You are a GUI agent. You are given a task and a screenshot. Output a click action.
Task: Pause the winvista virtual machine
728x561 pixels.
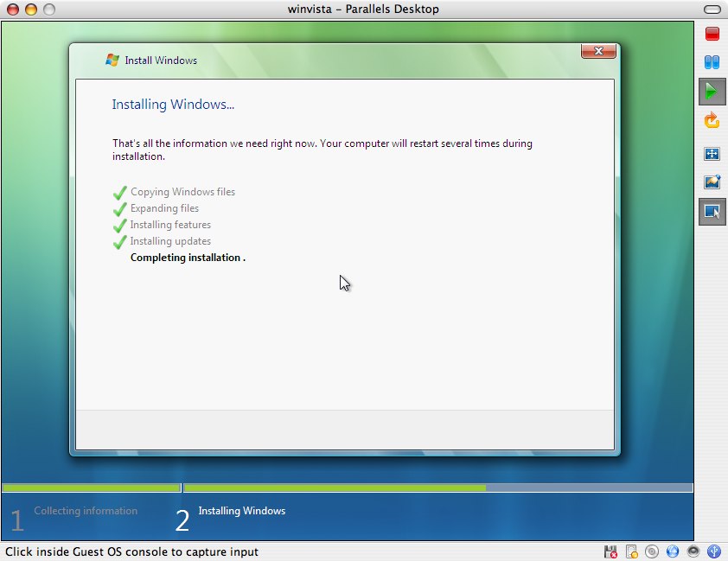coord(712,61)
